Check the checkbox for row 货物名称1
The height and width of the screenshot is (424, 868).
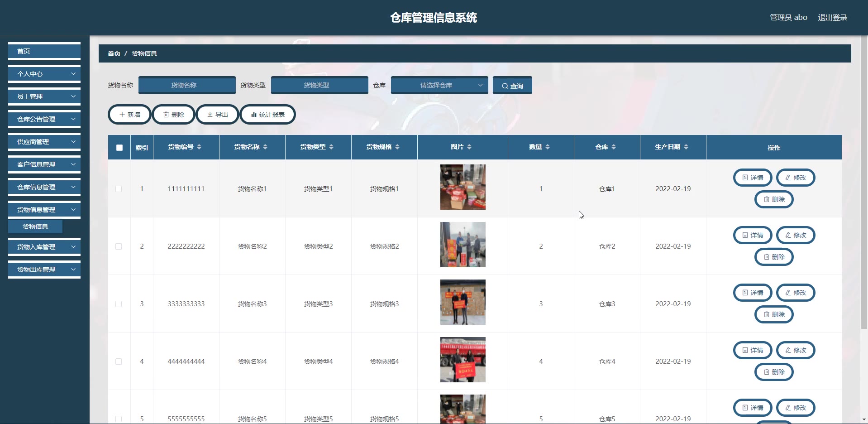point(119,189)
